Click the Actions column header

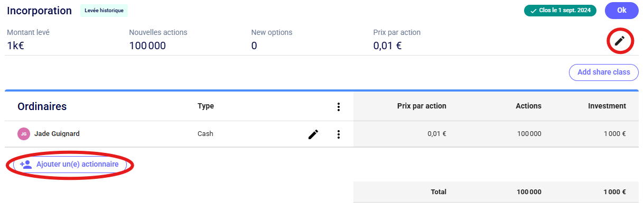tap(528, 106)
